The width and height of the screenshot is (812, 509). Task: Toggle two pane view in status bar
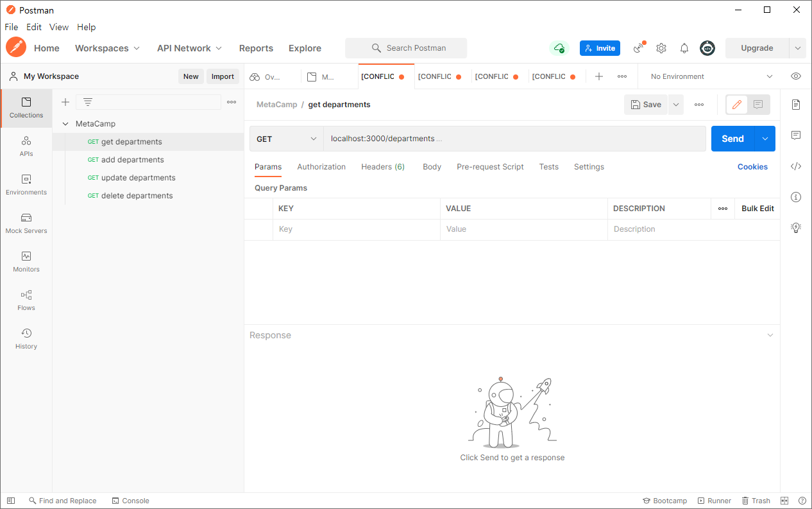click(784, 501)
